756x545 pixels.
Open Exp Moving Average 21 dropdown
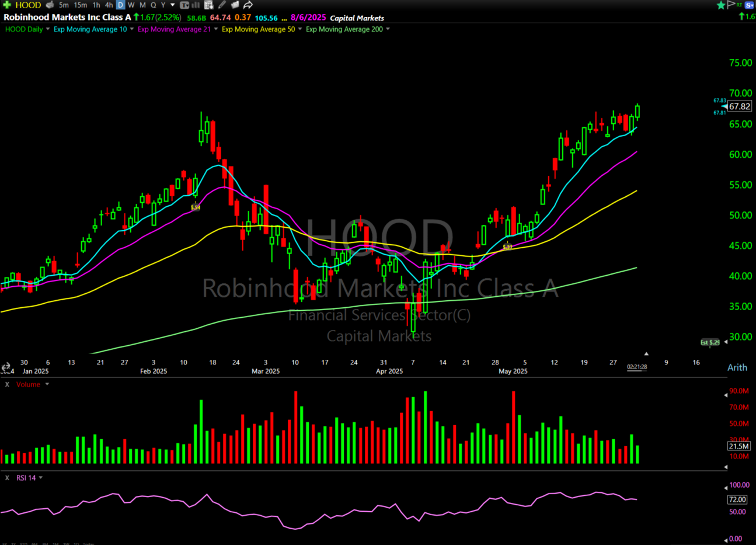click(x=216, y=29)
